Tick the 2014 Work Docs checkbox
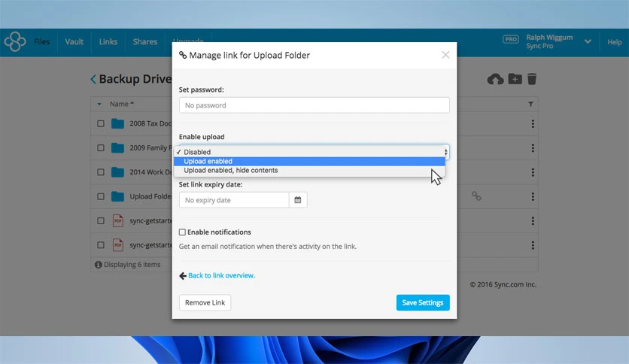629x364 pixels. coord(101,172)
